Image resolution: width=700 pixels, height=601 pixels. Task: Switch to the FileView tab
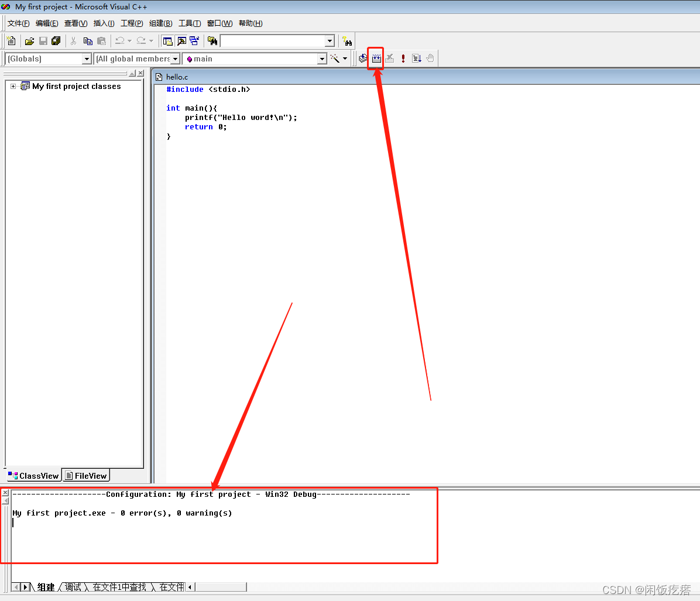[x=86, y=476]
